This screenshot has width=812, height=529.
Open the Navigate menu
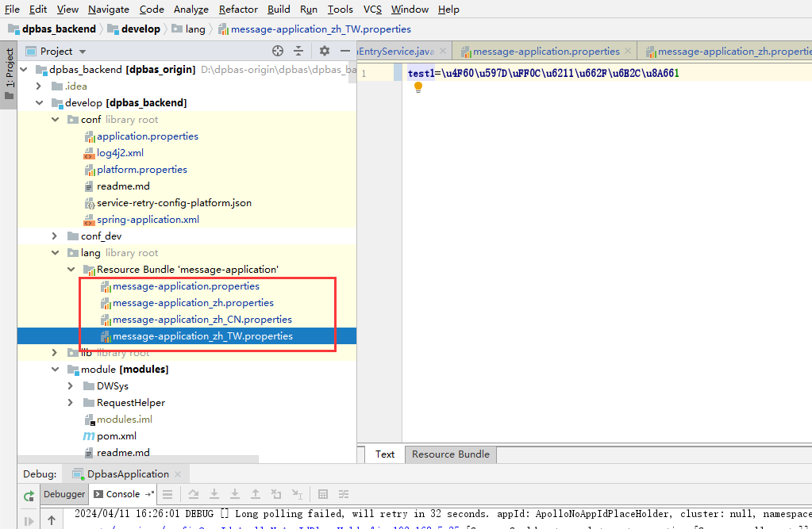click(x=109, y=10)
